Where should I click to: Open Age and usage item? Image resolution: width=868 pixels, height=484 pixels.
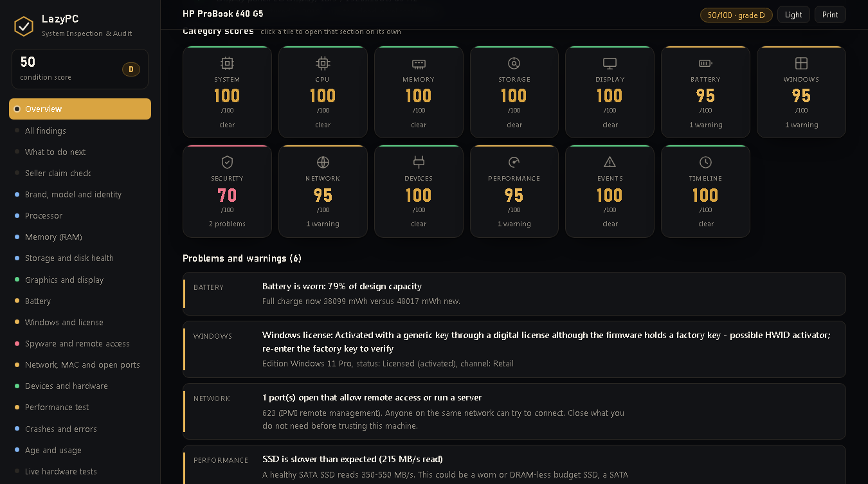click(x=80, y=450)
